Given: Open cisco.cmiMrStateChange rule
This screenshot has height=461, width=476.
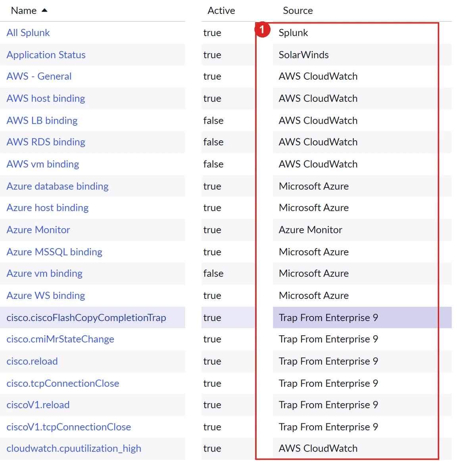Looking at the screenshot, I should [60, 339].
